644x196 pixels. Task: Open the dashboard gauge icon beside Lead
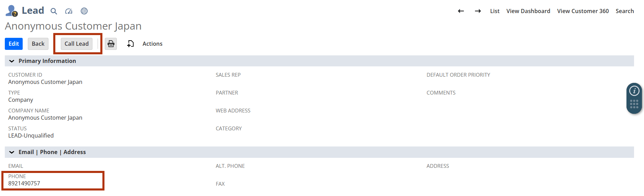coord(69,11)
